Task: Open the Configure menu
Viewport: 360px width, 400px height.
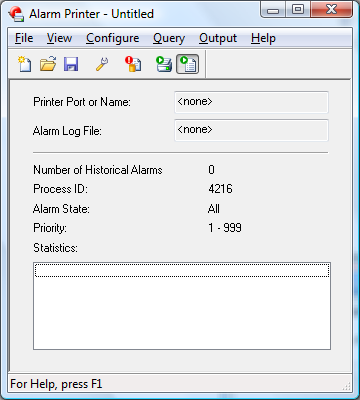Action: point(113,38)
